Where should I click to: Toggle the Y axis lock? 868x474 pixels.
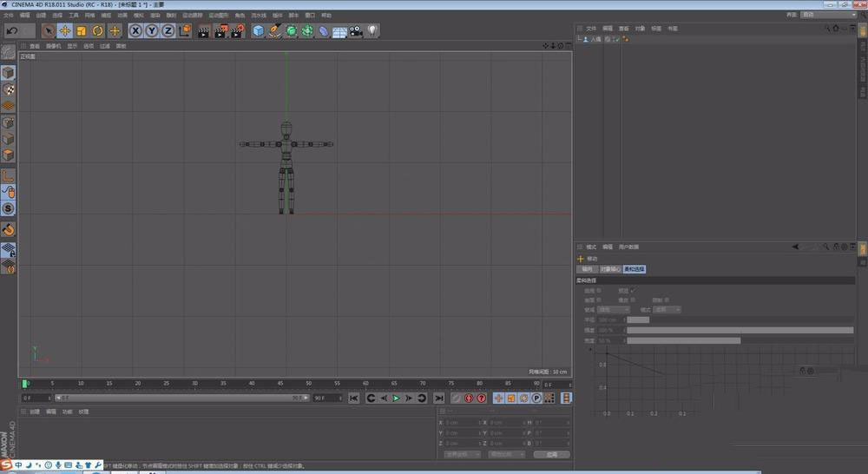coord(152,31)
